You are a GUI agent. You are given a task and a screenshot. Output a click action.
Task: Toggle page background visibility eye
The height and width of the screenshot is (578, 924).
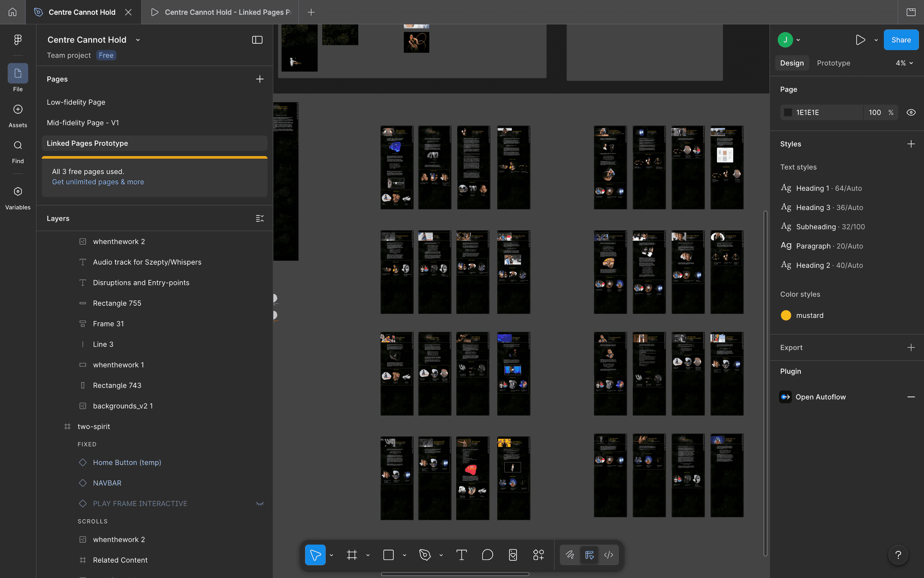(x=911, y=112)
